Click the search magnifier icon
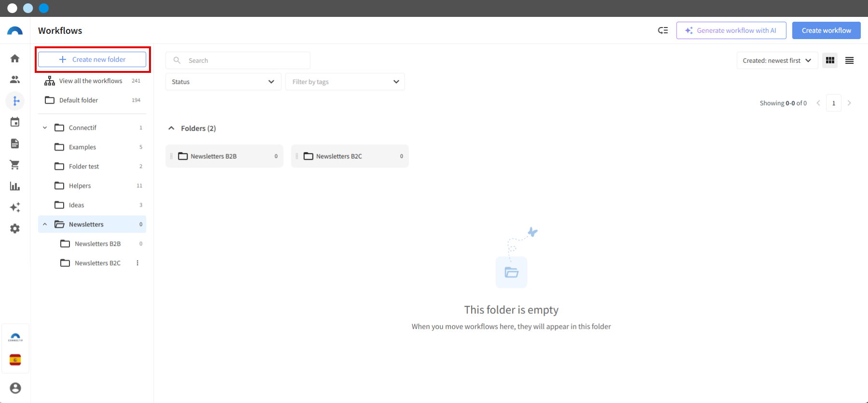The image size is (868, 403). click(177, 60)
